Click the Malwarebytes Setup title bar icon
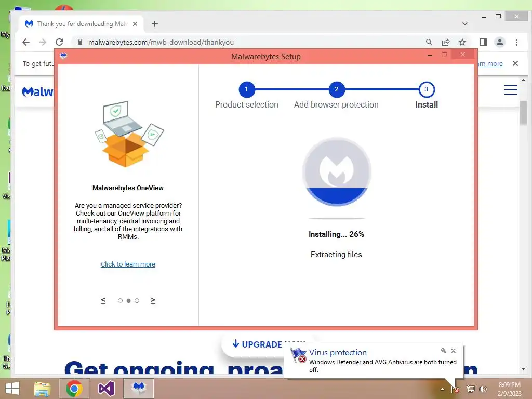 click(63, 56)
